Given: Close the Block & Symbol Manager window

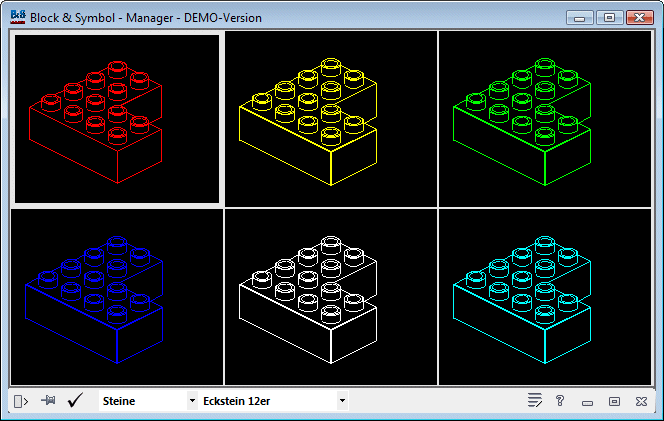Looking at the screenshot, I should [x=640, y=18].
